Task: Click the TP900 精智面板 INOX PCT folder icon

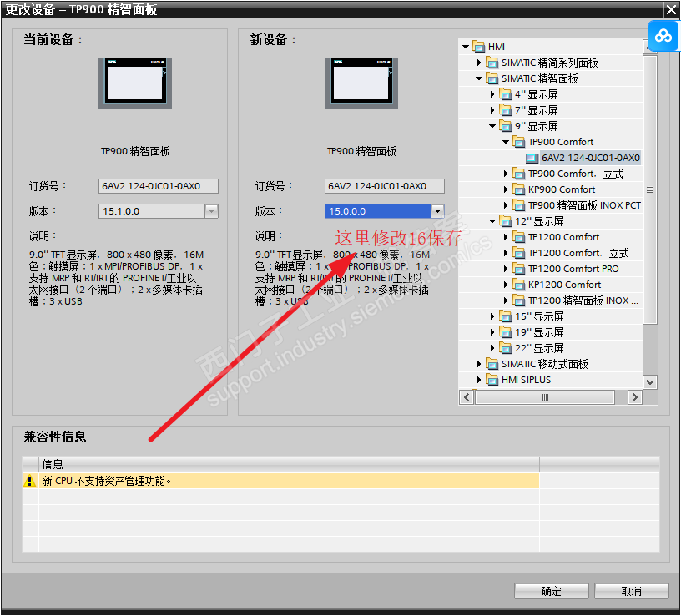Action: click(518, 205)
